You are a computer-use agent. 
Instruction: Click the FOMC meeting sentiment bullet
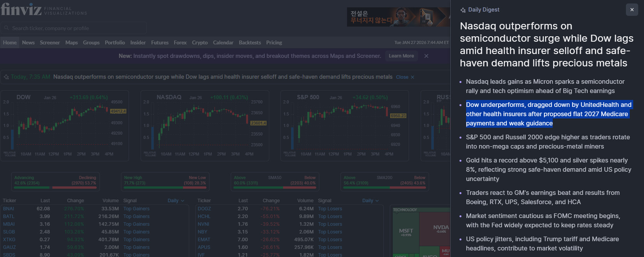(x=543, y=220)
